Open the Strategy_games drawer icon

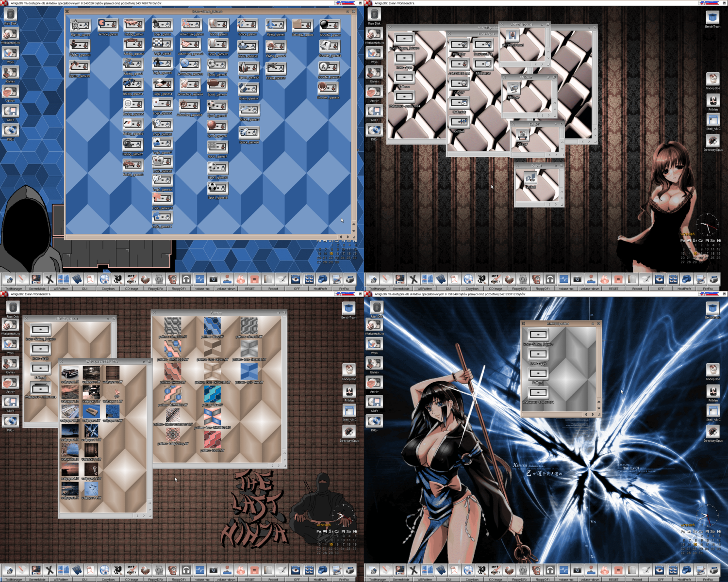pos(302,25)
